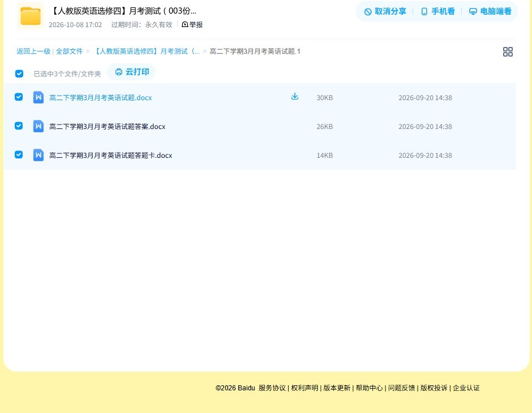The height and width of the screenshot is (413, 532).
Task: Open 全部文件 breadcrumb link
Action: click(x=69, y=51)
